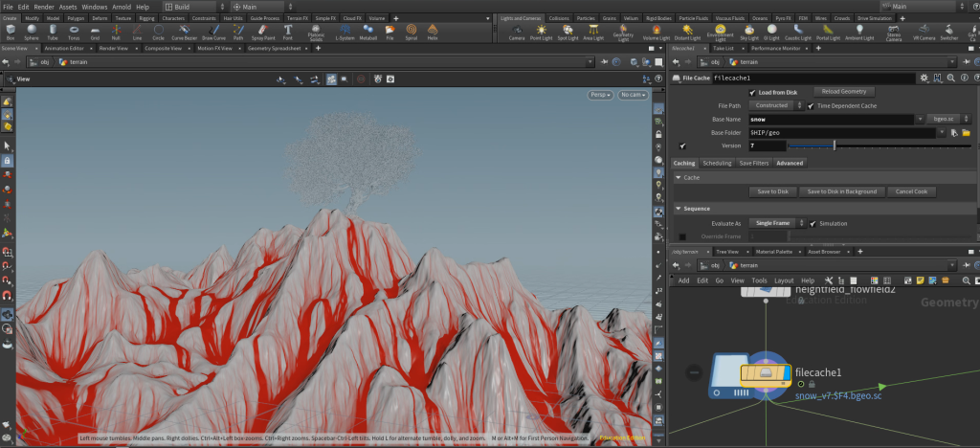Add a Camera from the shelf
This screenshot has height=448, width=980.
tap(516, 33)
